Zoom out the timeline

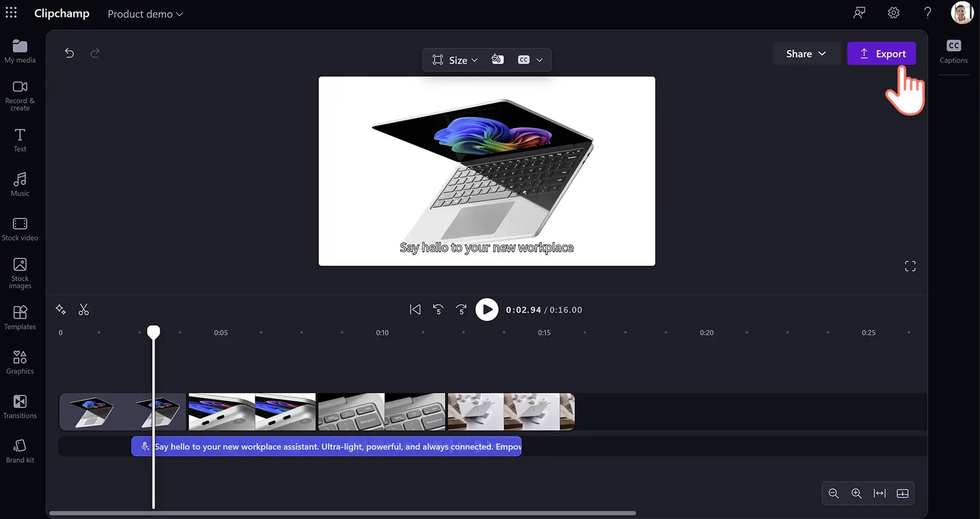click(x=834, y=493)
